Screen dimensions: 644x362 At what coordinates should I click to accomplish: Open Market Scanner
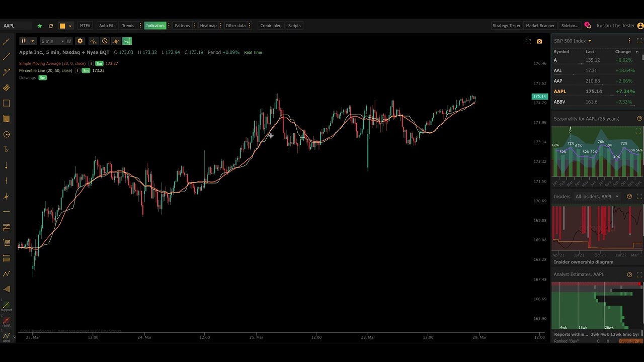click(540, 26)
